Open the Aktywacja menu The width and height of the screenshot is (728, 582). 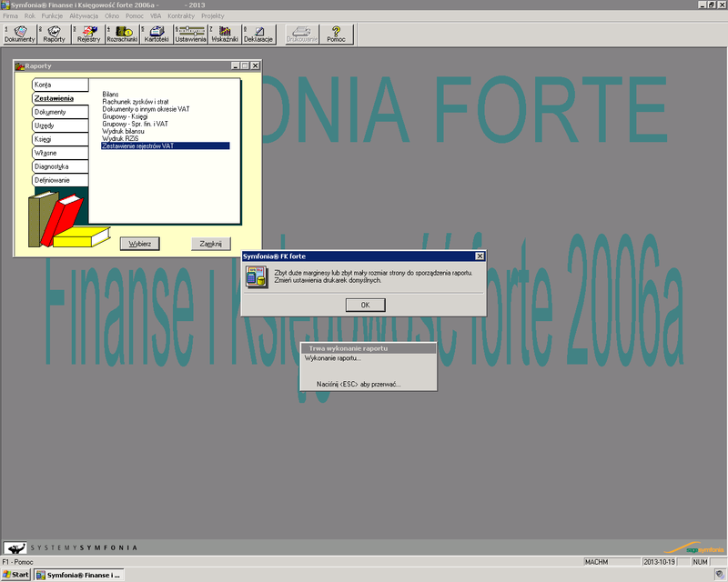pyautogui.click(x=84, y=15)
